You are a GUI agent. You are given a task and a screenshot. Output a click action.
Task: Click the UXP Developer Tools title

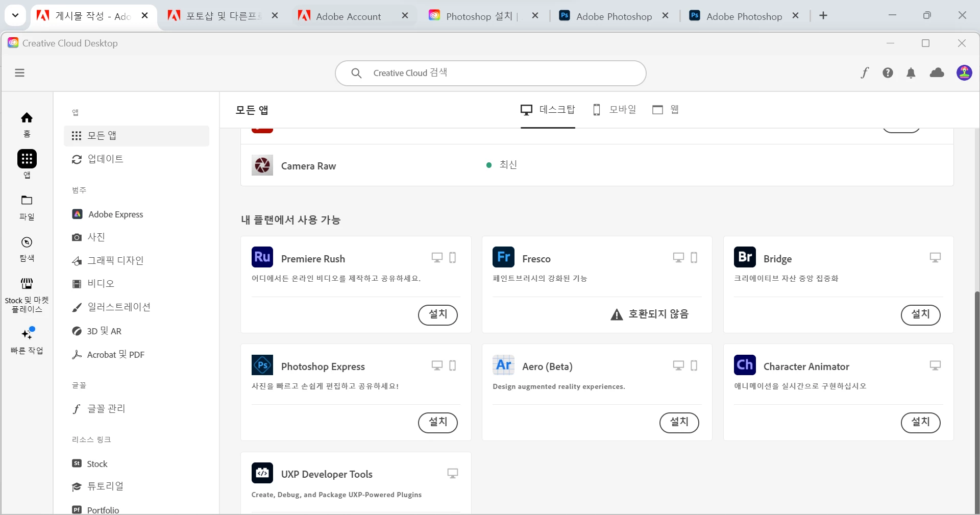pos(327,474)
